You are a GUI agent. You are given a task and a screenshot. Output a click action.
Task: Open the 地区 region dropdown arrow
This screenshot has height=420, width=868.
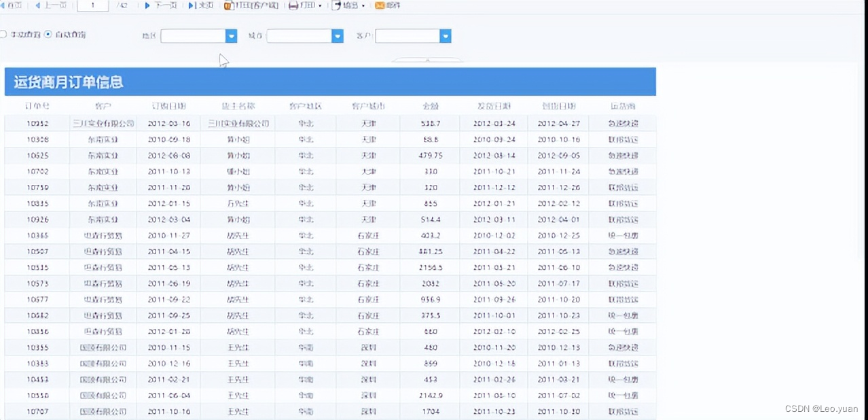point(232,36)
